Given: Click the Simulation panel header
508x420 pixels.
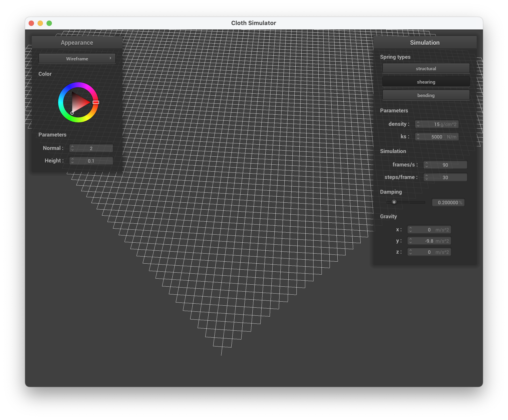Looking at the screenshot, I should pos(425,43).
